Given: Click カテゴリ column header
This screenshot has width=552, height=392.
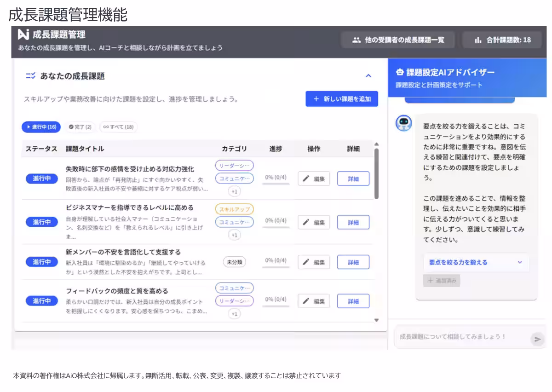Looking at the screenshot, I should pyautogui.click(x=235, y=149).
